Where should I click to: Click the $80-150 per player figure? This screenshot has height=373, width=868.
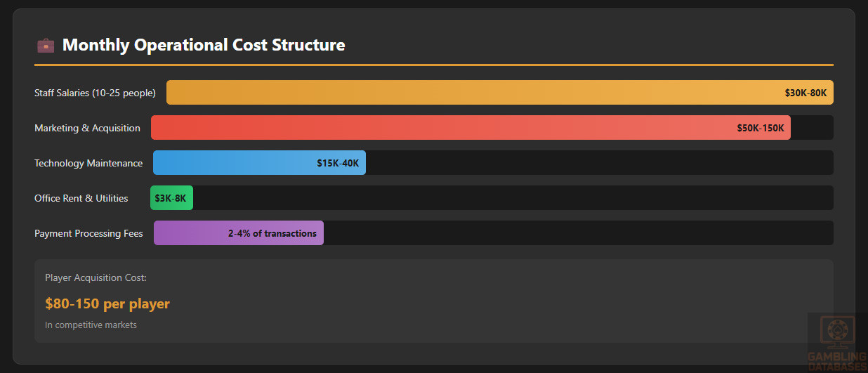(107, 303)
